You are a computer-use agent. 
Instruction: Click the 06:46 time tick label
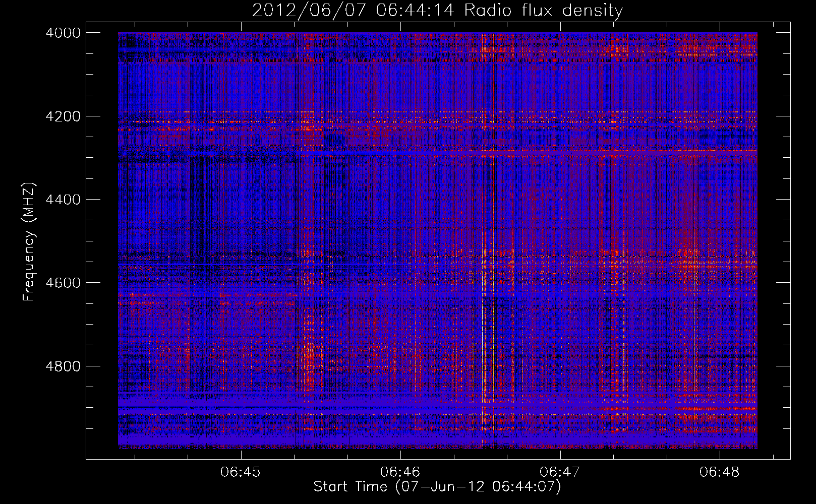[400, 472]
